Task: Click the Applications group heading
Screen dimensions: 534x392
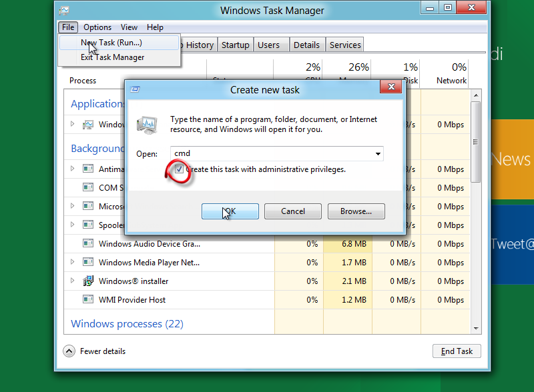Action: click(97, 104)
